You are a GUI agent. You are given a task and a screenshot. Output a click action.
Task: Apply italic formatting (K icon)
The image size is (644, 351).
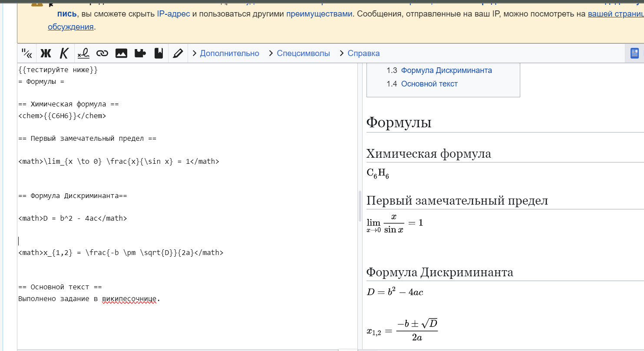pyautogui.click(x=64, y=53)
